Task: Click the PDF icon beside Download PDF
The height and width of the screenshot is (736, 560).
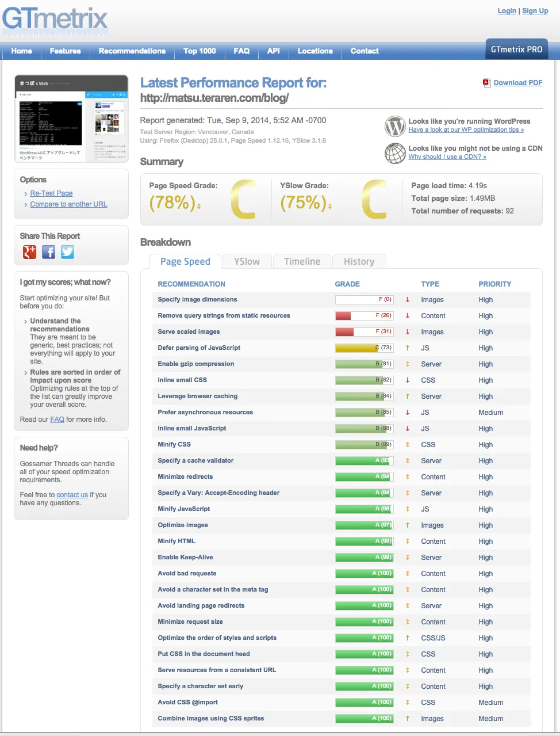Action: point(486,83)
